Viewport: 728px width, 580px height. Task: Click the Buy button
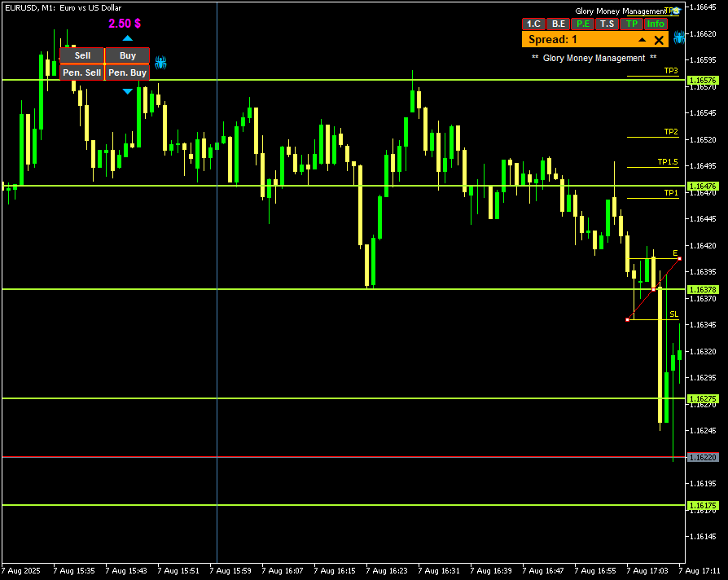tap(127, 55)
